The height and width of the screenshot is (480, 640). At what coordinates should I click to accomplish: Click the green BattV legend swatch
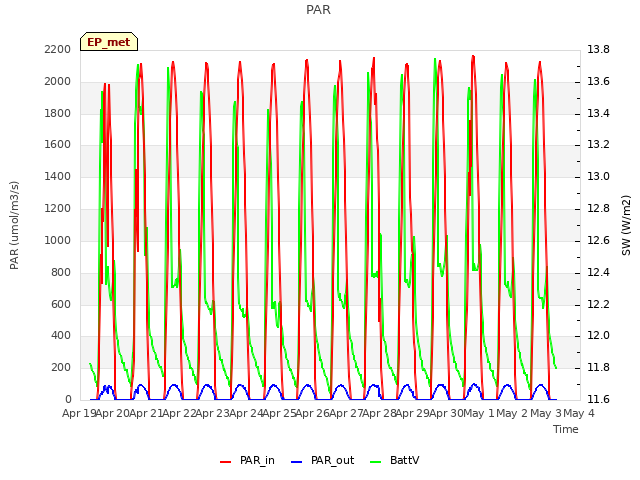(x=376, y=462)
